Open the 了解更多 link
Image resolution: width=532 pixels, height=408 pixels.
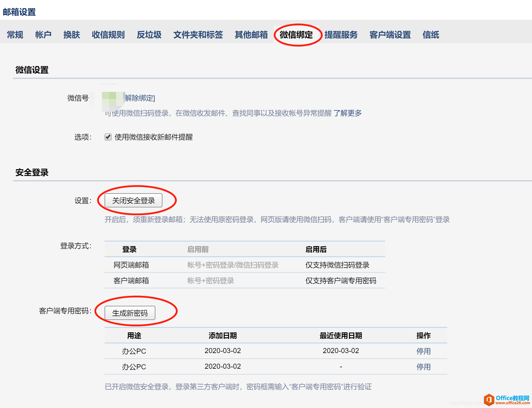pyautogui.click(x=348, y=113)
